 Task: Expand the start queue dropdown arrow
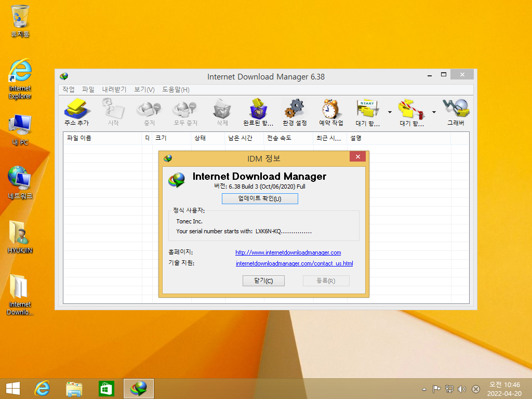click(x=390, y=112)
